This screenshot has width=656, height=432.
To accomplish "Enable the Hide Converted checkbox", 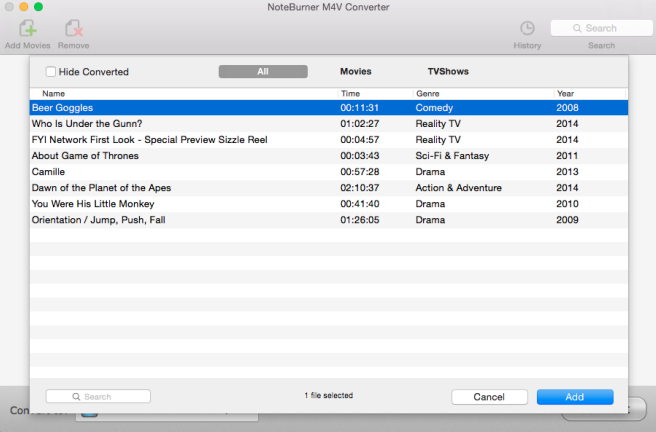I will [x=51, y=72].
